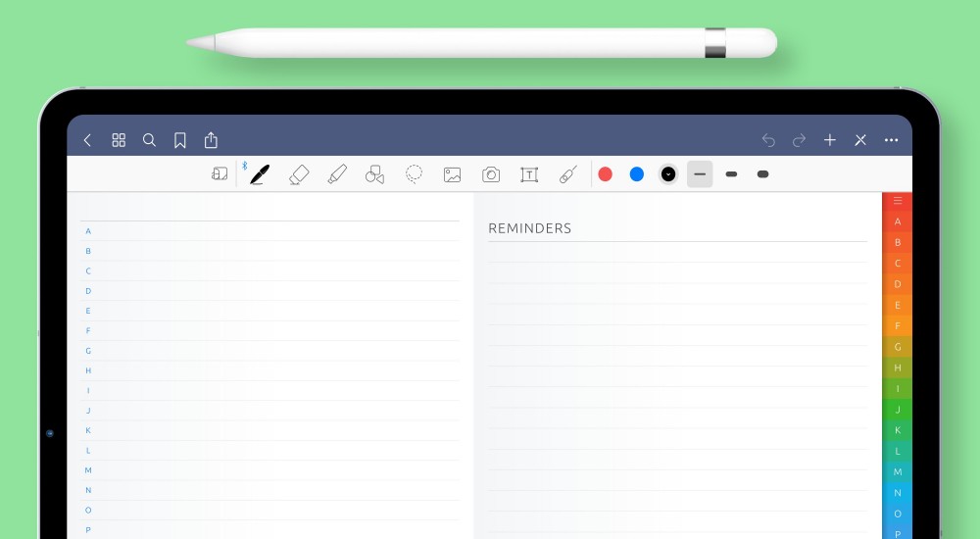Open index link C on left page
The image size is (980, 539).
pos(88,271)
